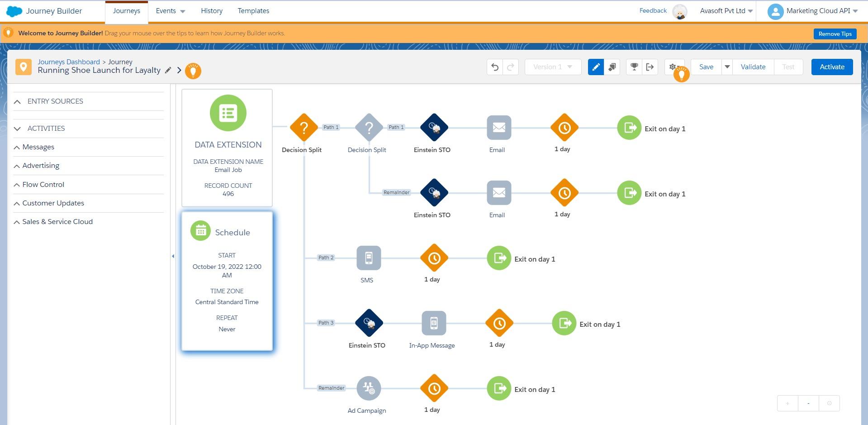Collapse the left panel with arrow handle
The image size is (868, 425).
tap(173, 256)
